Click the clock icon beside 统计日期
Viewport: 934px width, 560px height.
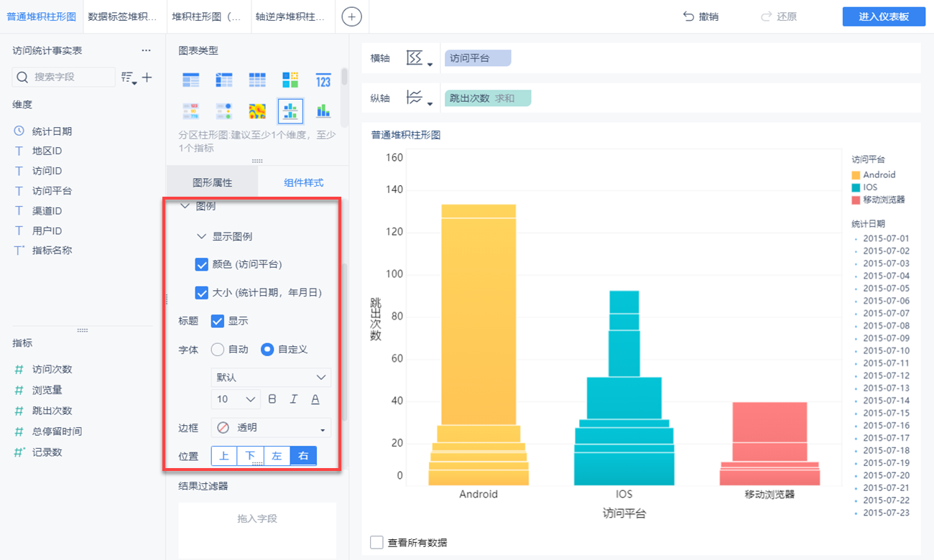click(x=19, y=131)
